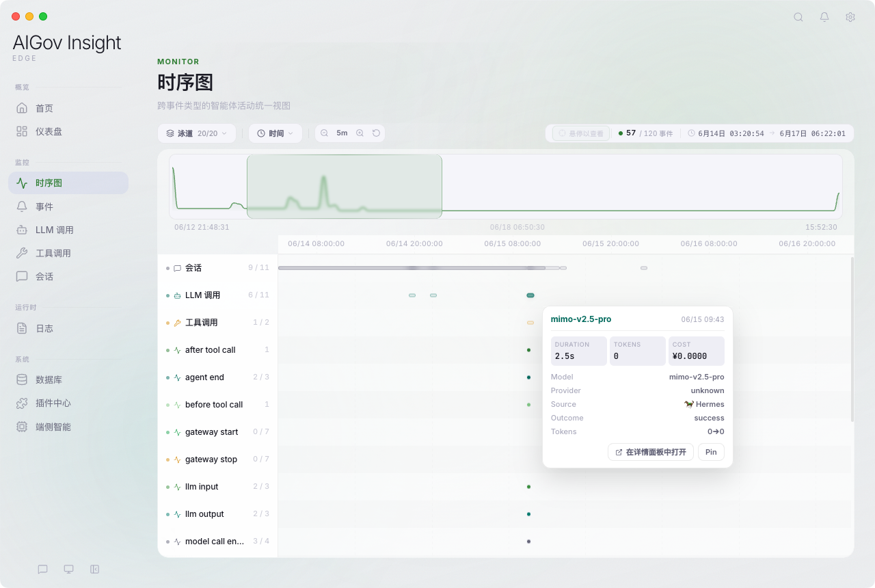Open the 泳道 20/20 dropdown
The image size is (875, 588).
197,133
